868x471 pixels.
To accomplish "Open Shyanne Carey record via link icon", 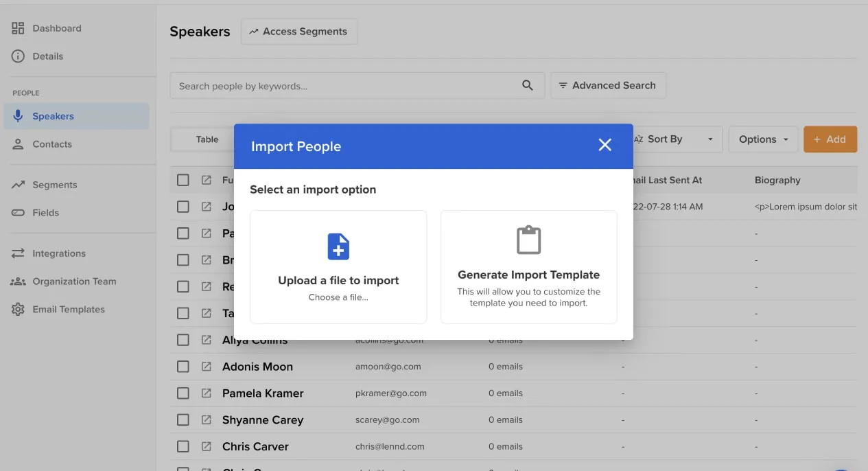I will [x=207, y=420].
